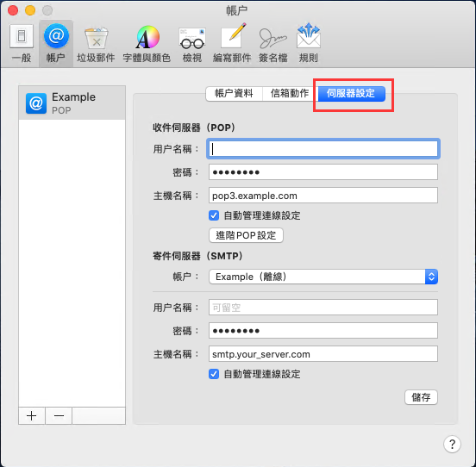Open 垃圾郵件 junk mail preferences

tap(96, 43)
